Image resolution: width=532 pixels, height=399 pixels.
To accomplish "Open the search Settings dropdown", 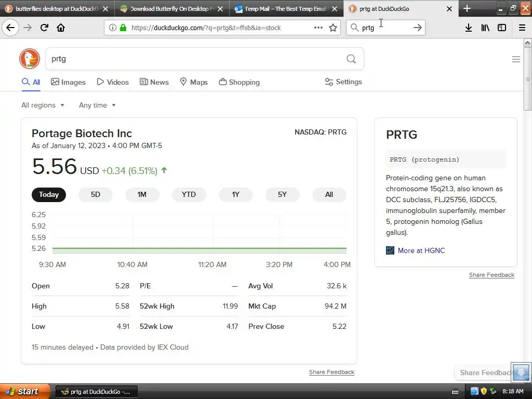I will [343, 82].
